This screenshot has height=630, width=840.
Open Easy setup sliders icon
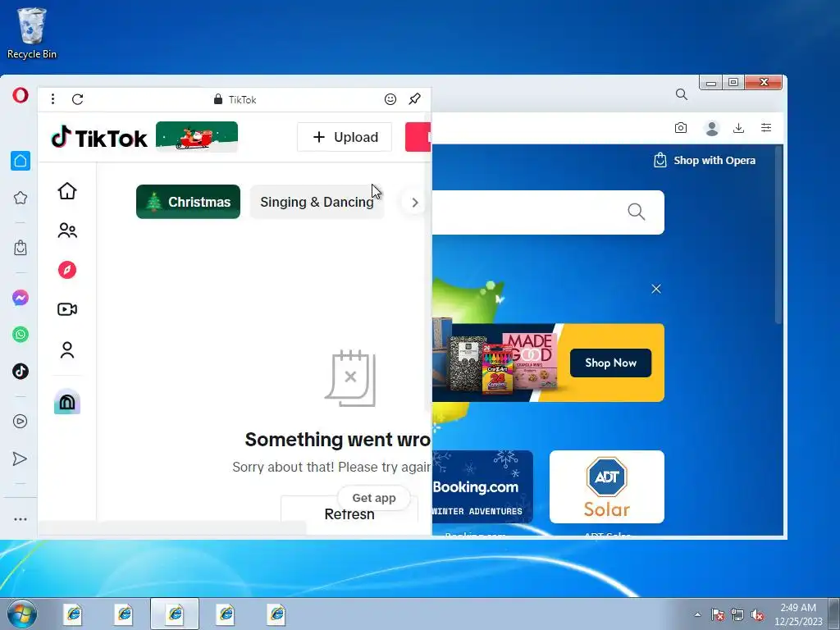[x=766, y=127]
